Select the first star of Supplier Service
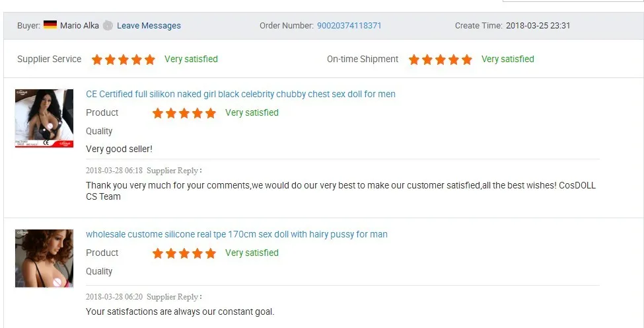 (x=97, y=60)
